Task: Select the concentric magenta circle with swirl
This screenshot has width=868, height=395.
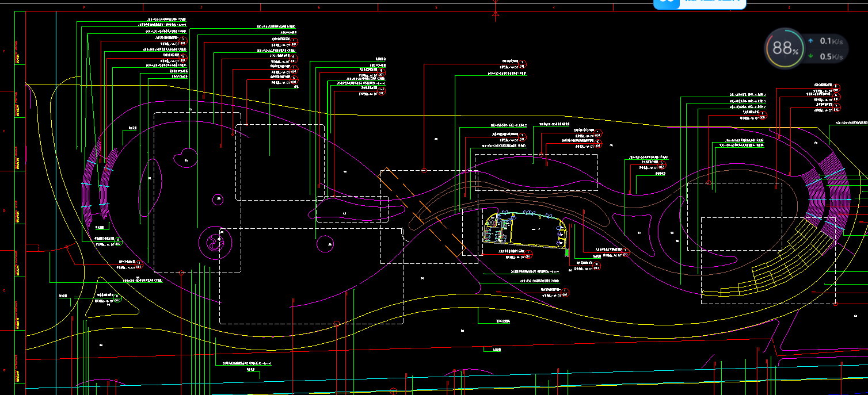Action: pyautogui.click(x=215, y=242)
